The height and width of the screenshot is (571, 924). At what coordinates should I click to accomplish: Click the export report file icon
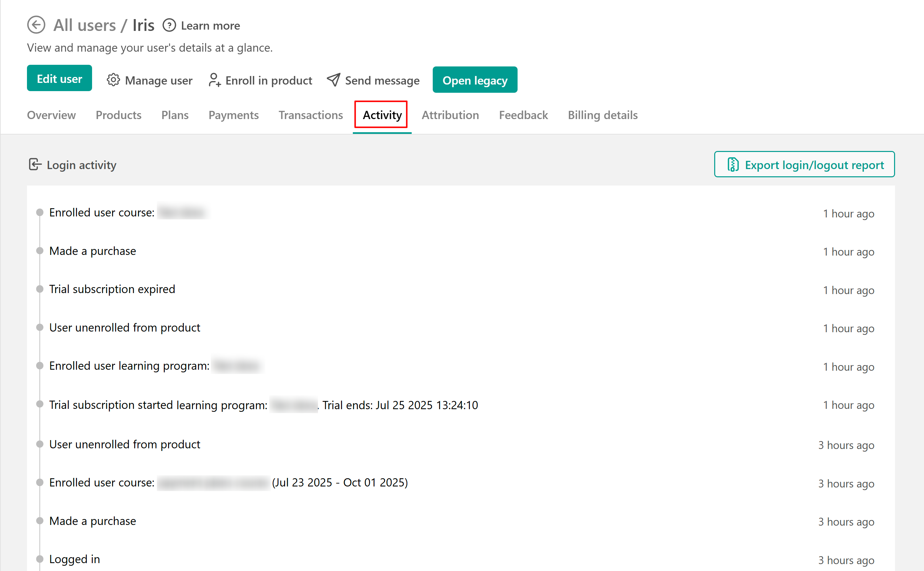click(x=733, y=165)
